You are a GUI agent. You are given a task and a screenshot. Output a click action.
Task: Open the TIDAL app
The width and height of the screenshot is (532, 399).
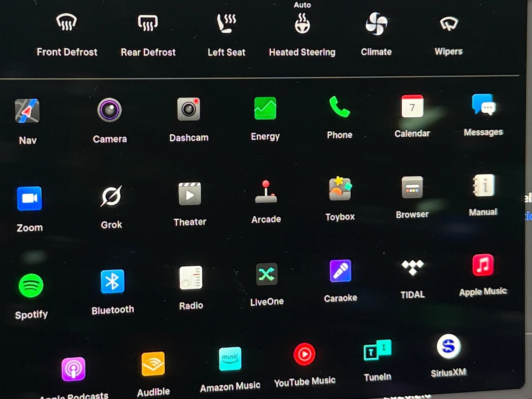[412, 268]
